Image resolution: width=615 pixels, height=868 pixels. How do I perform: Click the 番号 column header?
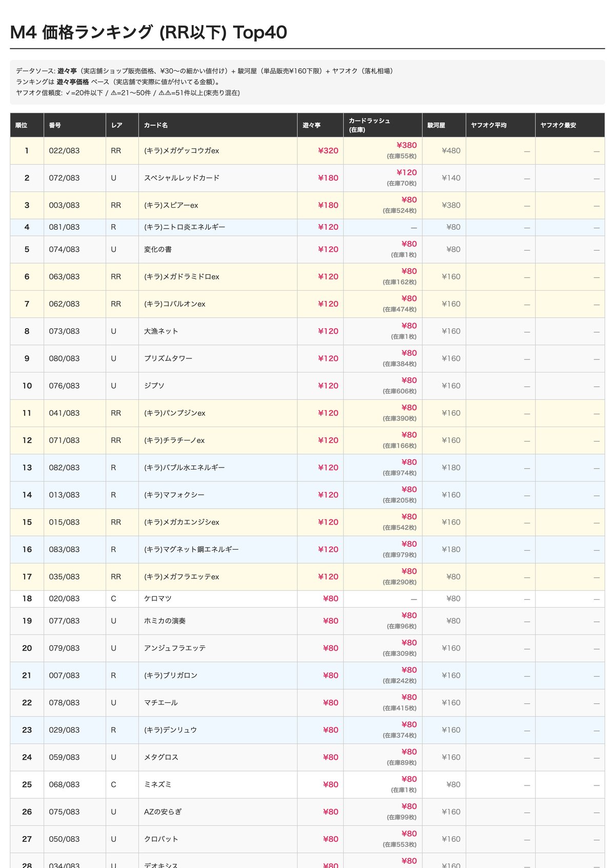pyautogui.click(x=74, y=125)
